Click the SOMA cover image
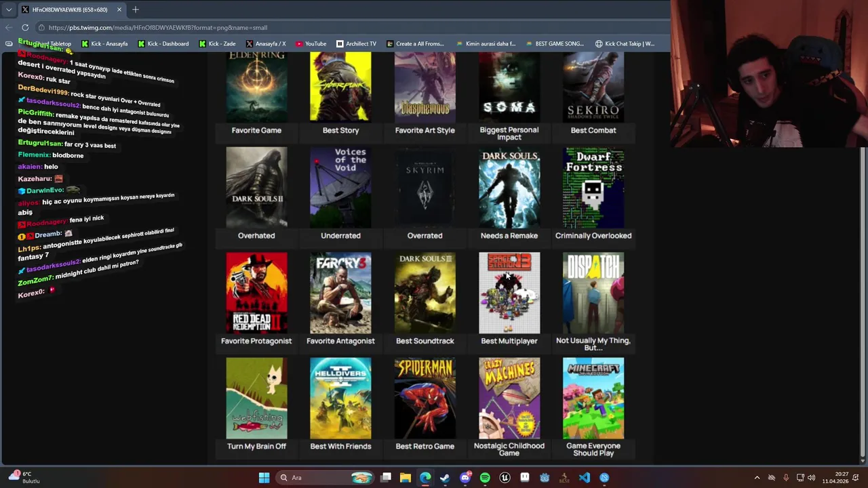 tap(509, 87)
